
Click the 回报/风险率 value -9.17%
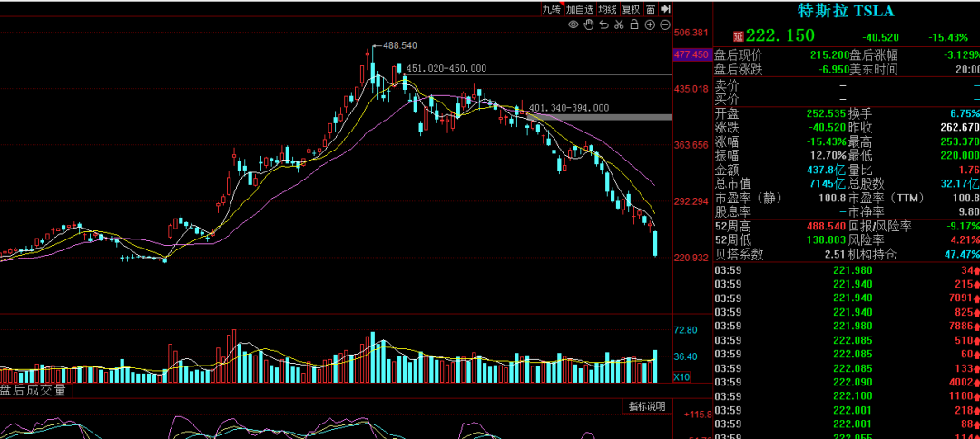coord(963,226)
